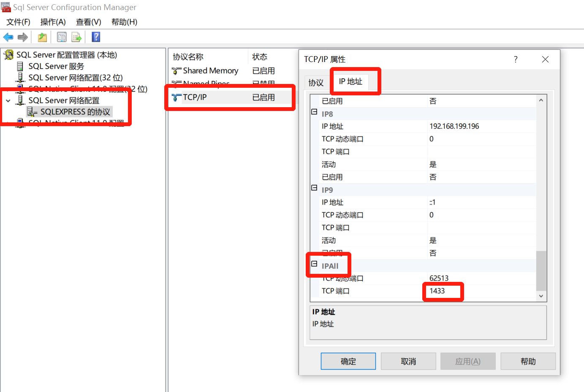Open the 操作(A) menu

tap(53, 22)
